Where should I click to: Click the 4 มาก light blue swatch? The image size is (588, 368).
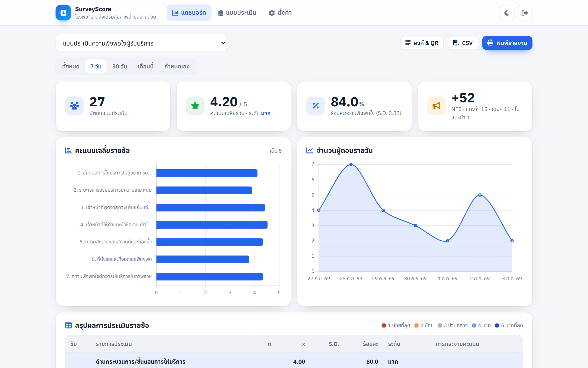[x=474, y=325]
